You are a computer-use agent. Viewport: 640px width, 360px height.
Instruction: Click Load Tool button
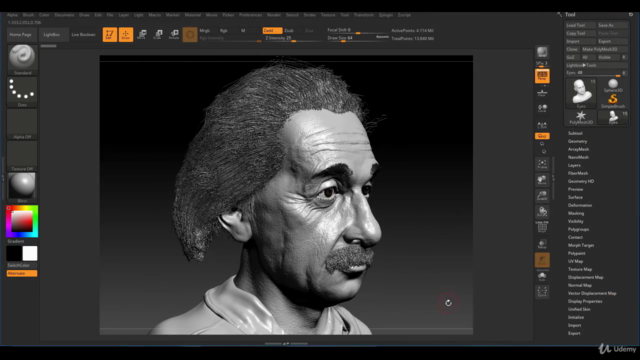tap(580, 25)
